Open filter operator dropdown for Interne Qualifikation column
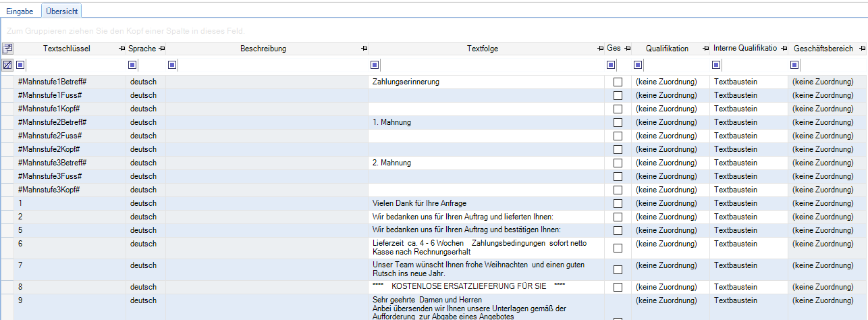The image size is (868, 320). 716,65
